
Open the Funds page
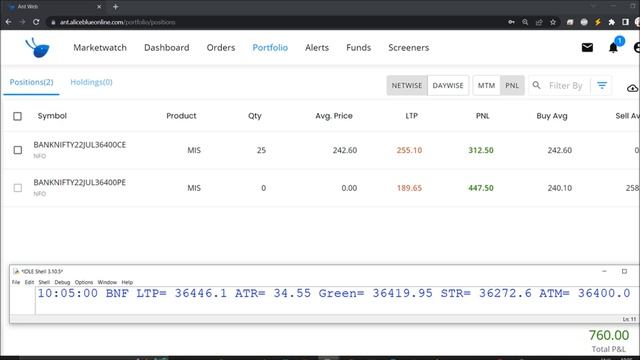[358, 48]
